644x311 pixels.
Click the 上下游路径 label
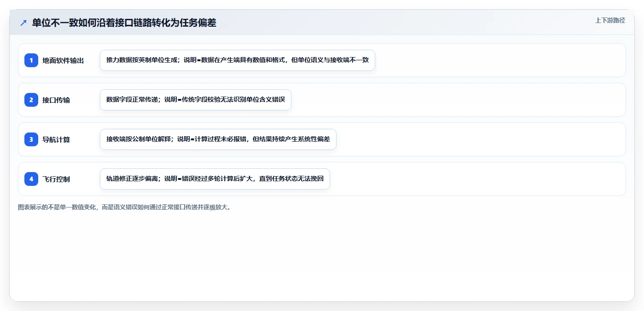[610, 20]
